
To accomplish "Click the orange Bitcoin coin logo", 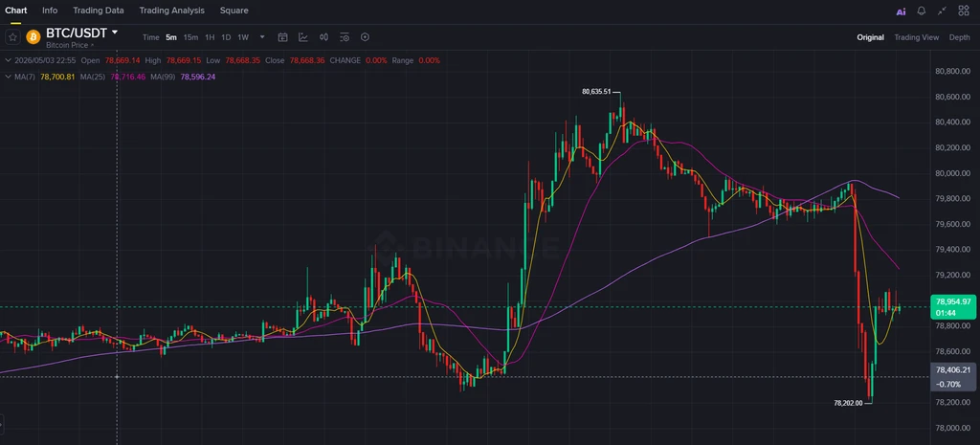I will 33,37.
